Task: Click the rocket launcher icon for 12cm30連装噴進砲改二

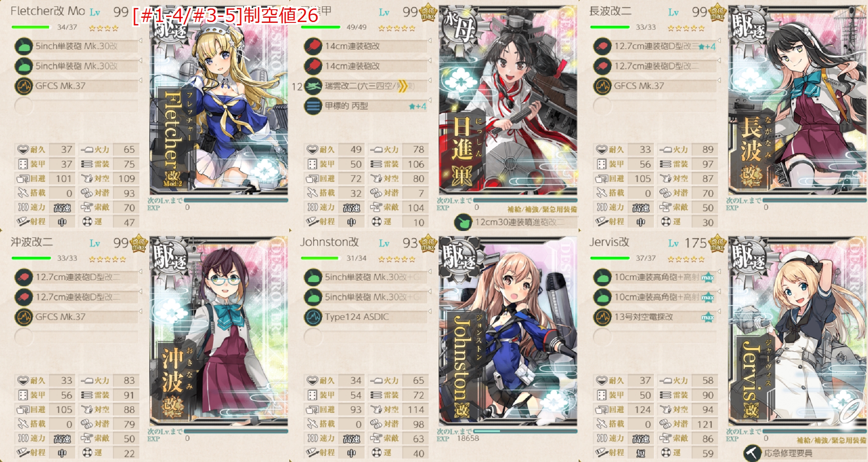Action: click(463, 222)
